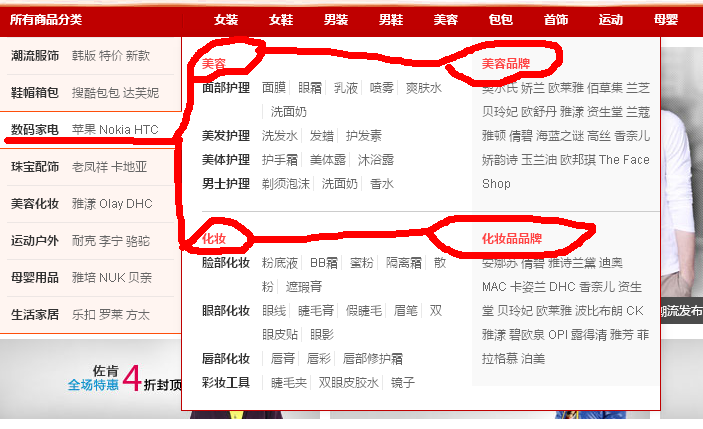Click the 眼影 link
This screenshot has width=703, height=429.
tap(322, 335)
